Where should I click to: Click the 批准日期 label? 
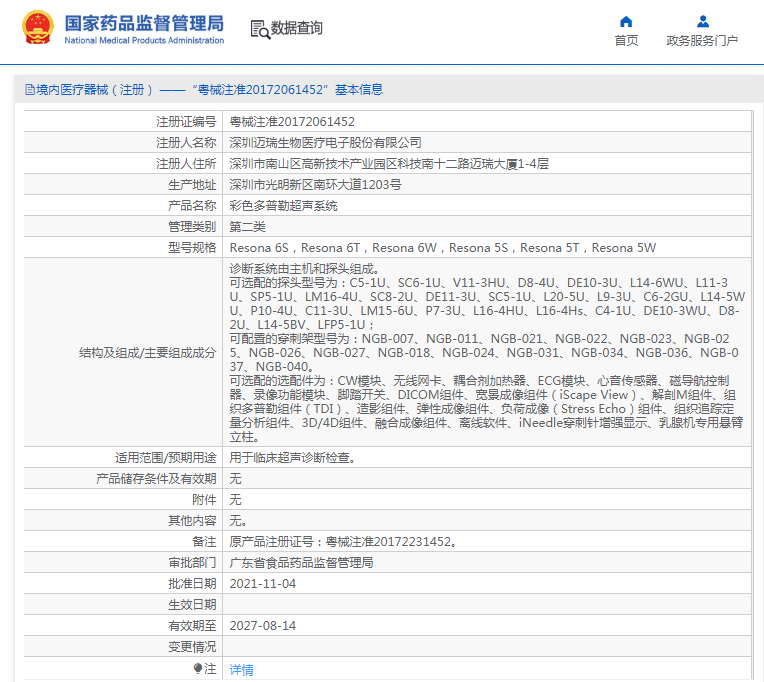coord(192,584)
